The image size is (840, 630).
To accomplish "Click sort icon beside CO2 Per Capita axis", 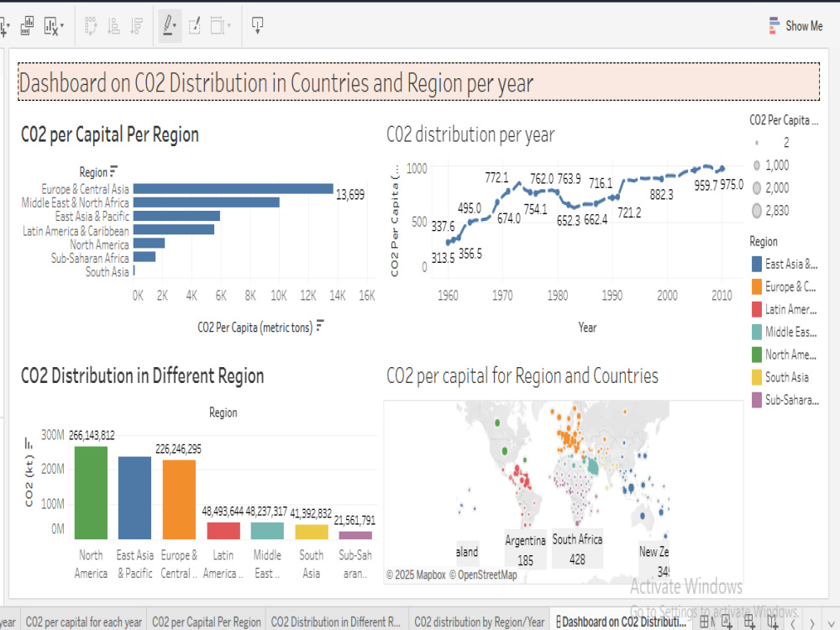I will pyautogui.click(x=320, y=325).
